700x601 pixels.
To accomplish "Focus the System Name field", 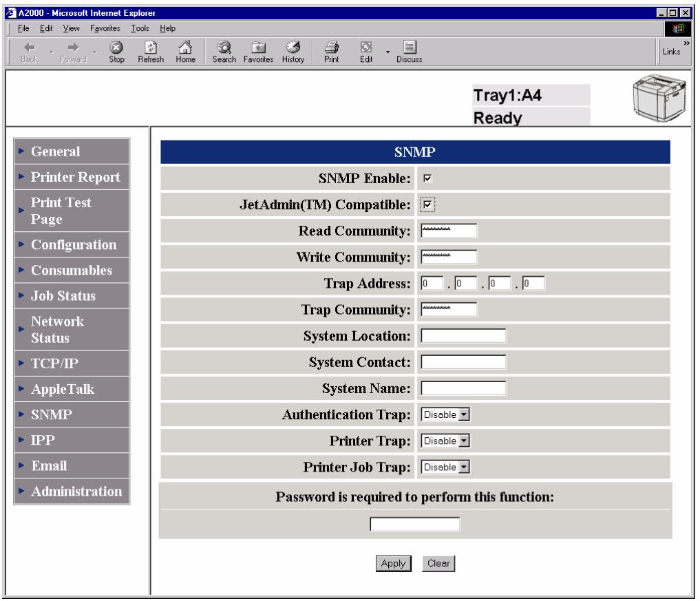I will 463,388.
